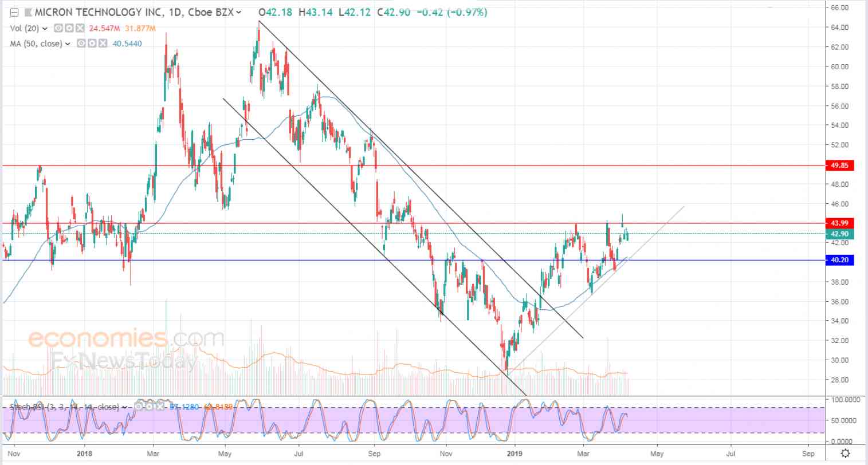Click the 100.0000 Stoch RSI scale label
Screen dimensions: 868x465
click(x=845, y=399)
